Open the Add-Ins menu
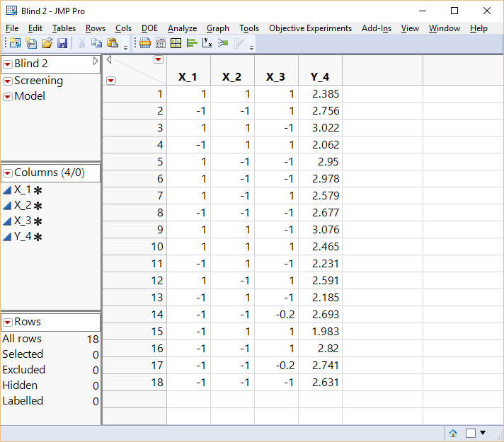This screenshot has height=442, width=504. point(377,28)
